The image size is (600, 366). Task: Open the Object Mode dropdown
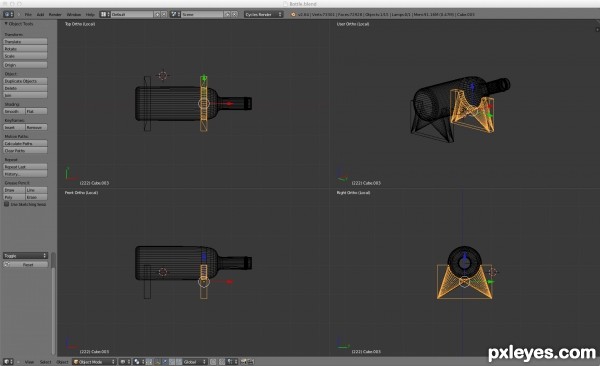(x=95, y=362)
